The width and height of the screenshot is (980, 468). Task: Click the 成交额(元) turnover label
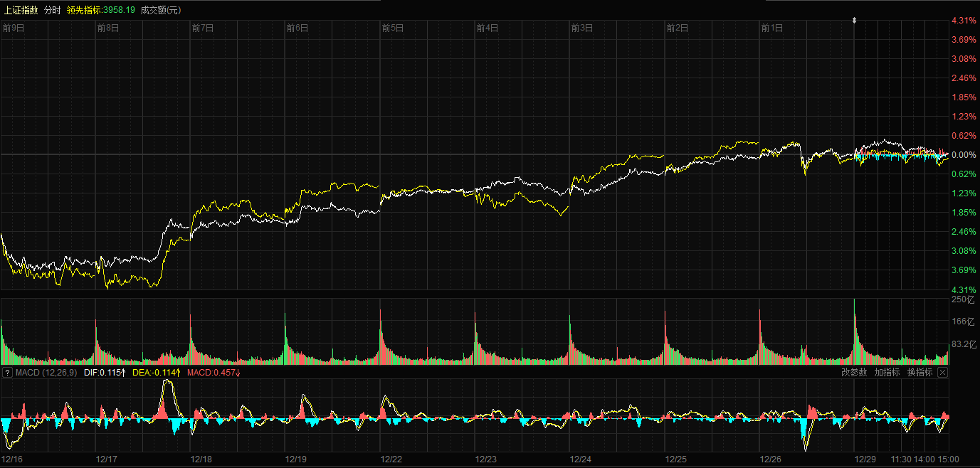click(161, 10)
